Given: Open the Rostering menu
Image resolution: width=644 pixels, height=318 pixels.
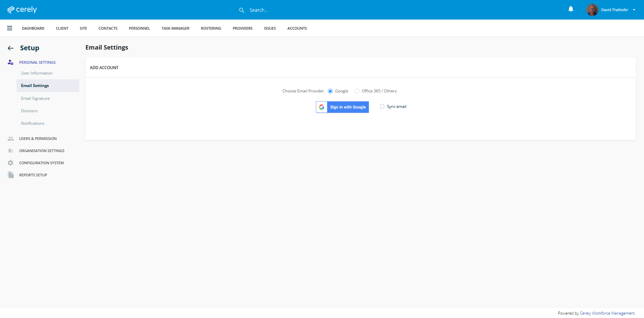Looking at the screenshot, I should [211, 28].
